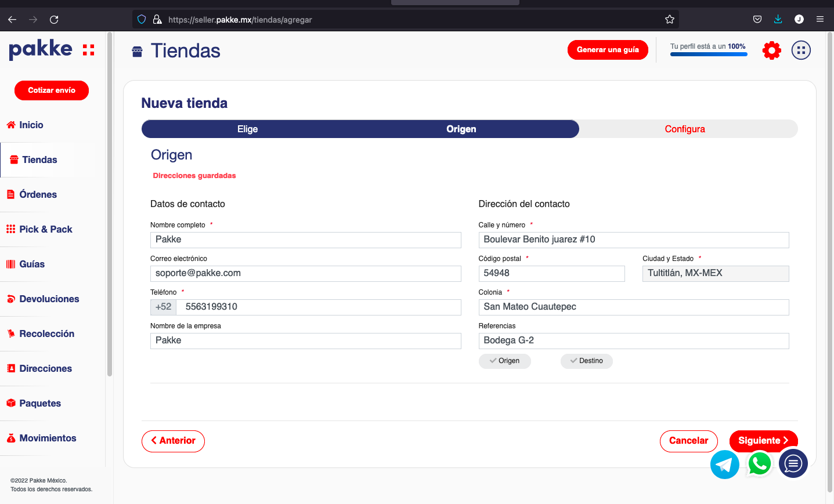This screenshot has width=834, height=504.
Task: Open the +52 country code selector
Action: [x=163, y=307]
